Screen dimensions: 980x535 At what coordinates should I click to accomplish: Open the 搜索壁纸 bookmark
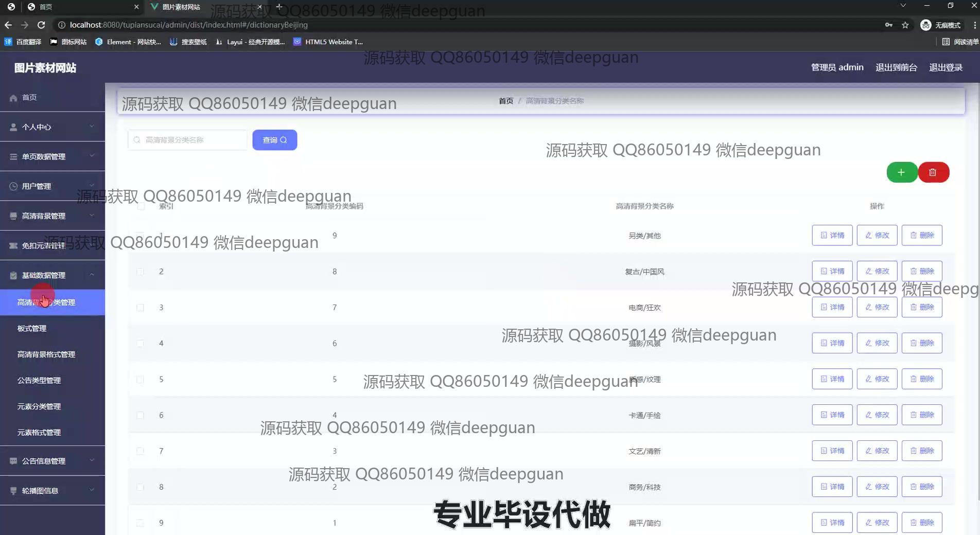188,42
